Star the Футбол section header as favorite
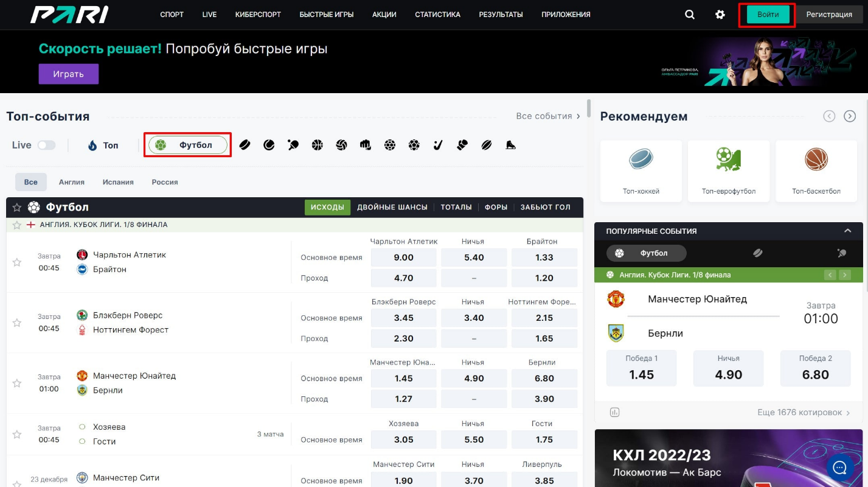The width and height of the screenshot is (868, 487). click(17, 208)
